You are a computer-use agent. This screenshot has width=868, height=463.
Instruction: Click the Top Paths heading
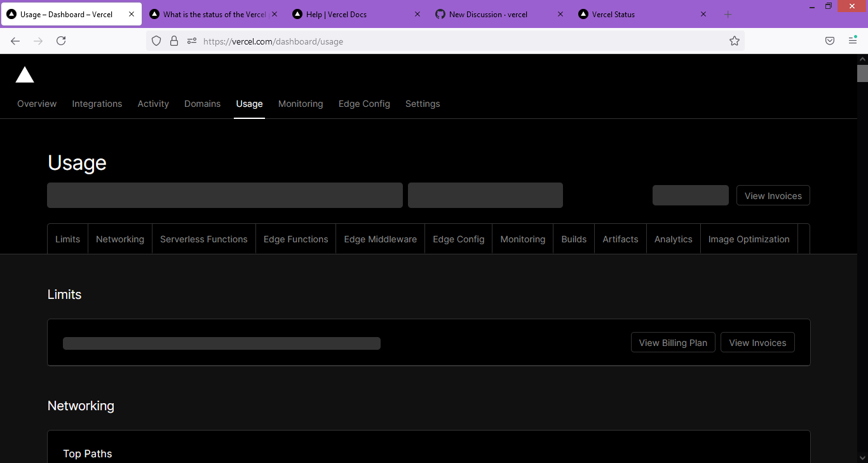(88, 453)
